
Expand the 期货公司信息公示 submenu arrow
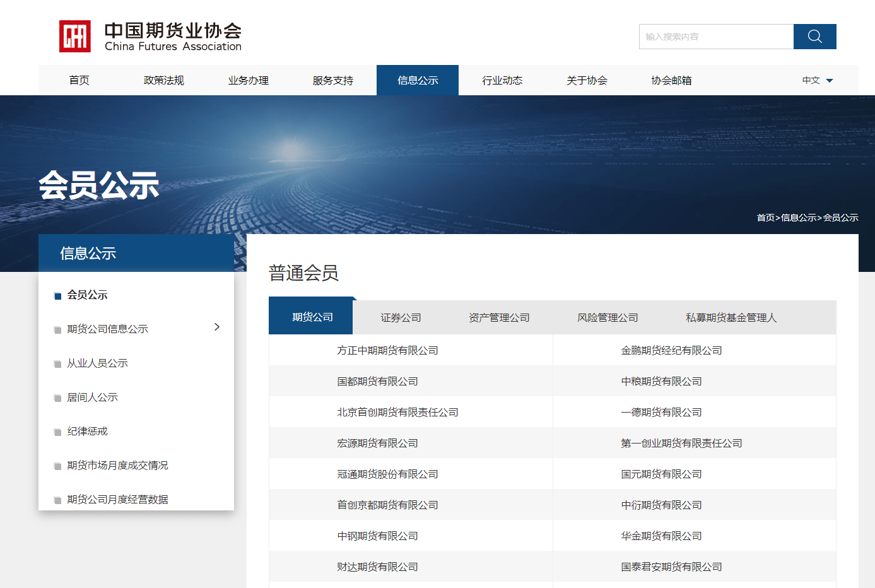point(217,327)
